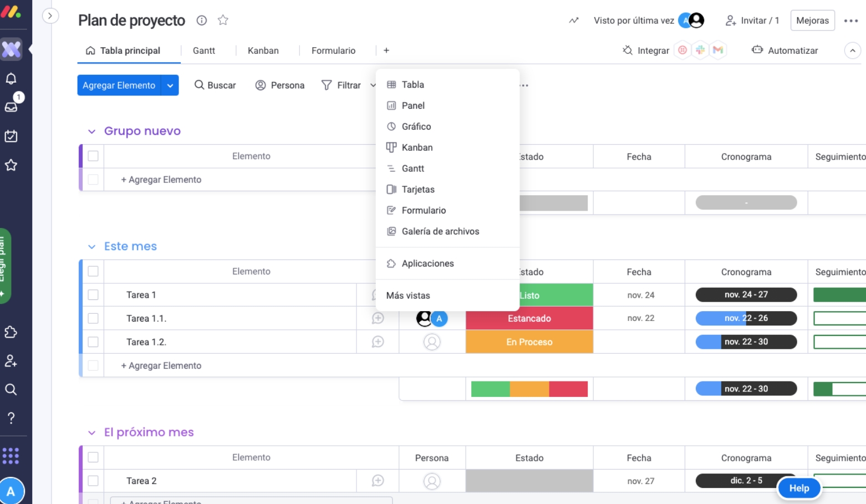Collapse the Grupo nuevo group
The width and height of the screenshot is (866, 504).
[91, 131]
